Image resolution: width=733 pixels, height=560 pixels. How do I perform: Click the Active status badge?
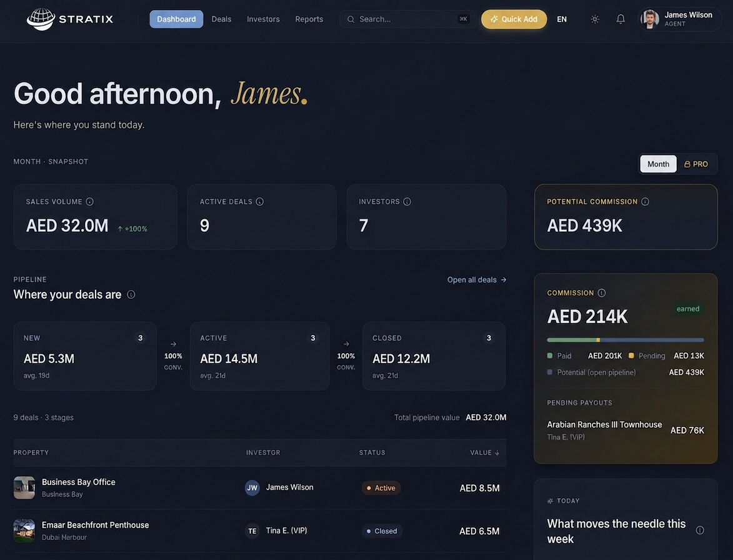coord(381,488)
